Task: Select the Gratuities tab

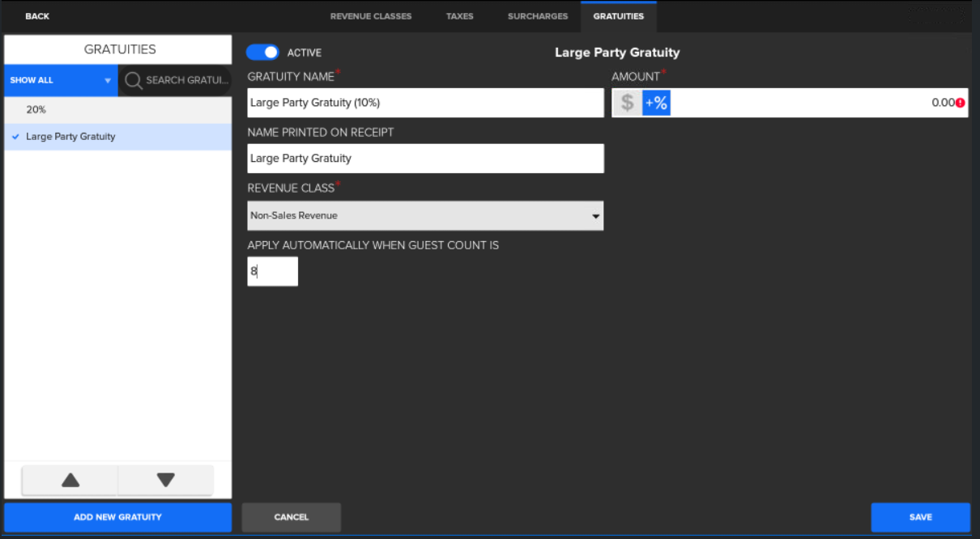Action: coord(618,16)
